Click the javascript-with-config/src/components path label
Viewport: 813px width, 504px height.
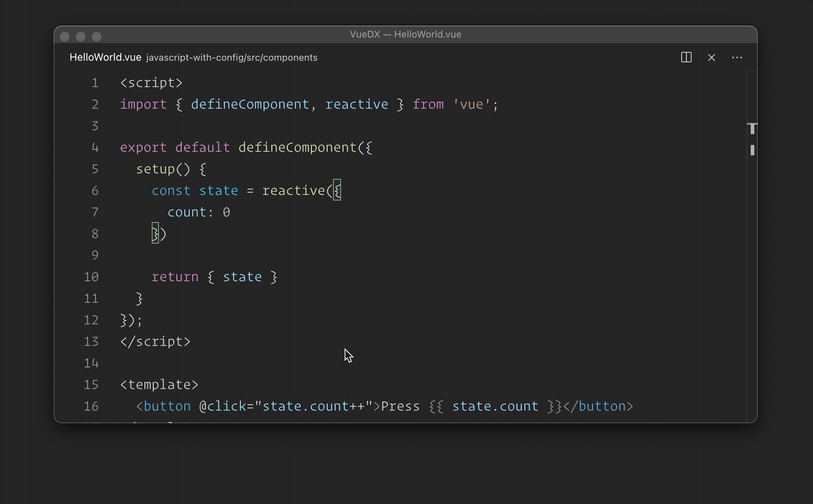pyautogui.click(x=232, y=58)
